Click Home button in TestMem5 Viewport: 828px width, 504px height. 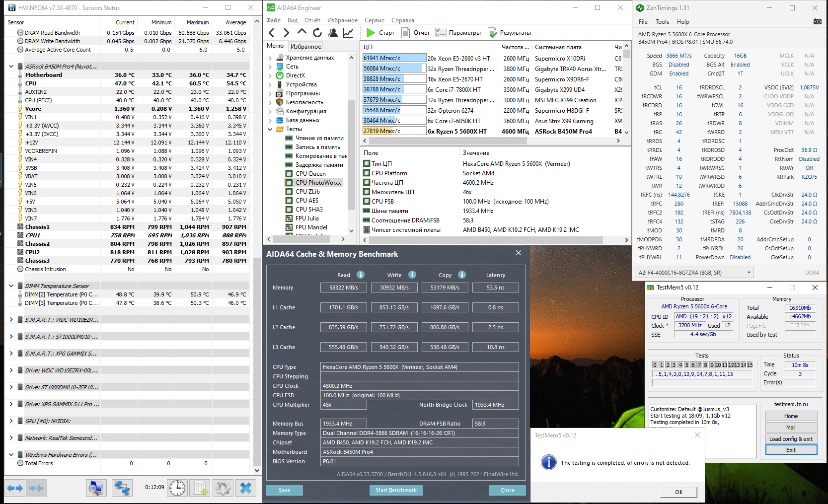[791, 416]
